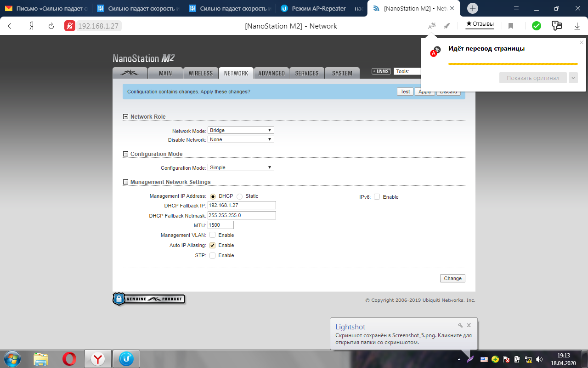The image size is (588, 368).
Task: Open Windows Explorer from the taskbar
Action: pyautogui.click(x=41, y=359)
